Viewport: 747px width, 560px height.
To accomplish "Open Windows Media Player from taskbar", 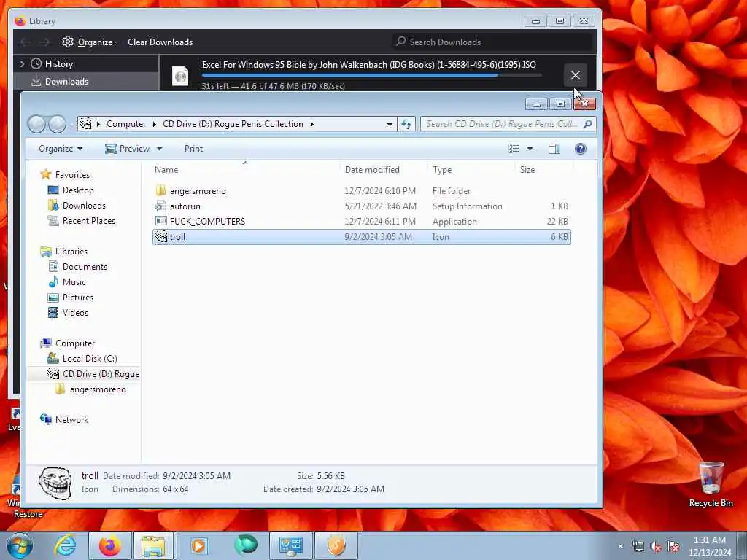I will click(x=198, y=545).
